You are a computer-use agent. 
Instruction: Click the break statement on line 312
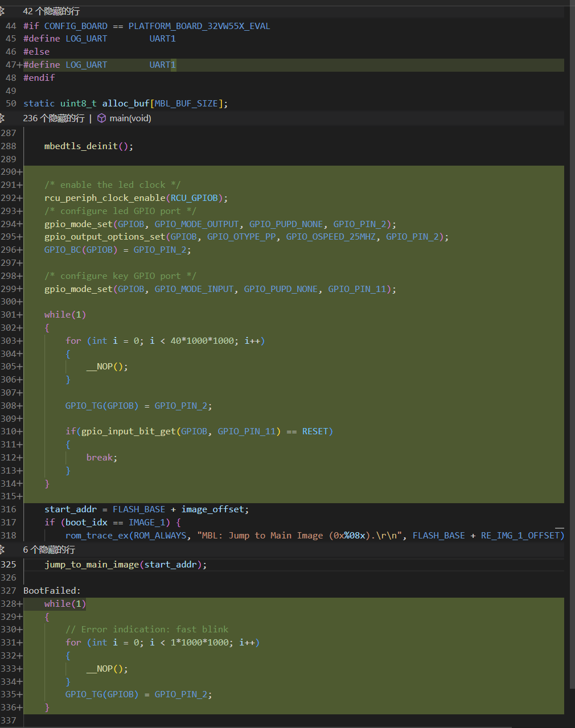[x=101, y=458]
